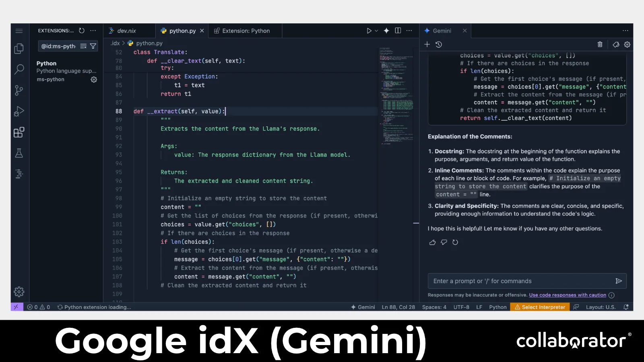
Task: Give thumbs up to the Gemini response
Action: (433, 242)
